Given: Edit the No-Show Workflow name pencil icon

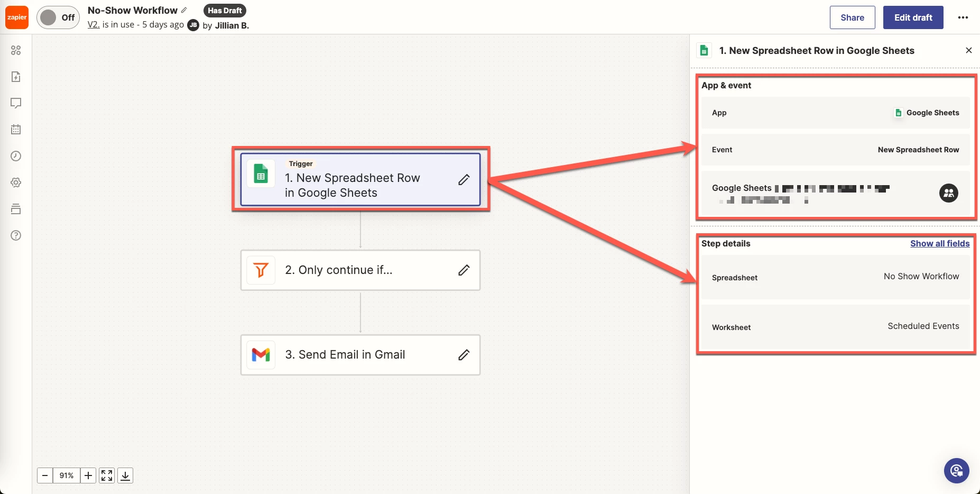Looking at the screenshot, I should pyautogui.click(x=184, y=10).
